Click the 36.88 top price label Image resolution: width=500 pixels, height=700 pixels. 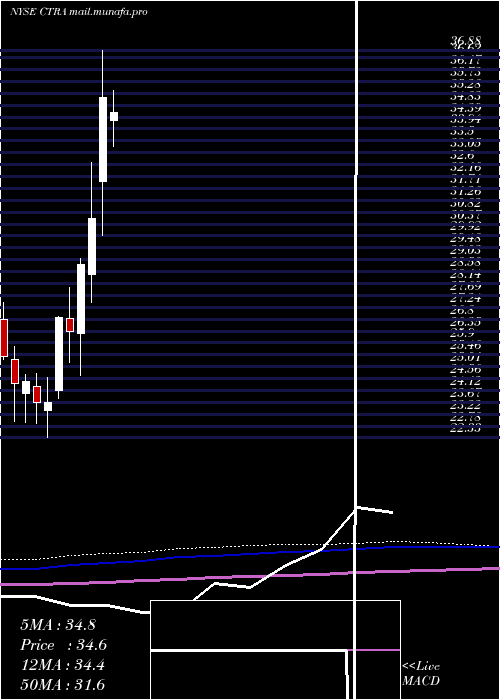(466, 42)
